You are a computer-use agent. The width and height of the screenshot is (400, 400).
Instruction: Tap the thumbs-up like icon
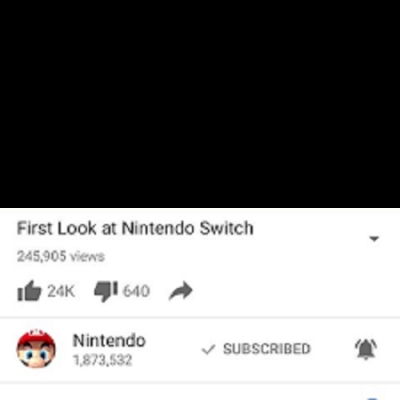tap(29, 291)
